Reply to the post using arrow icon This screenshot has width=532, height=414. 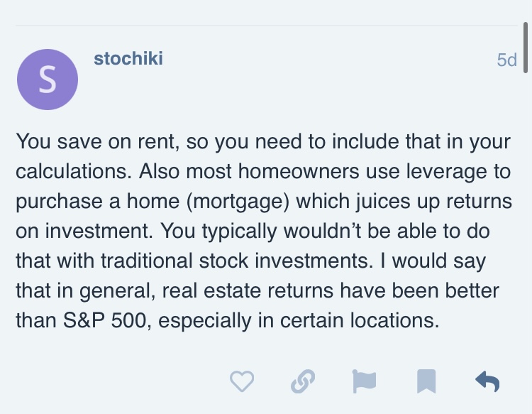[x=487, y=381]
